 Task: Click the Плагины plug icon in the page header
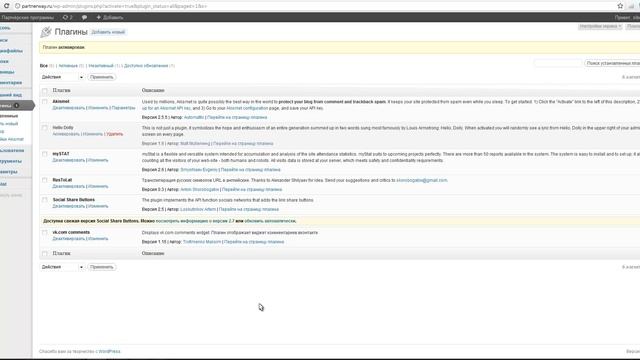pyautogui.click(x=46, y=32)
